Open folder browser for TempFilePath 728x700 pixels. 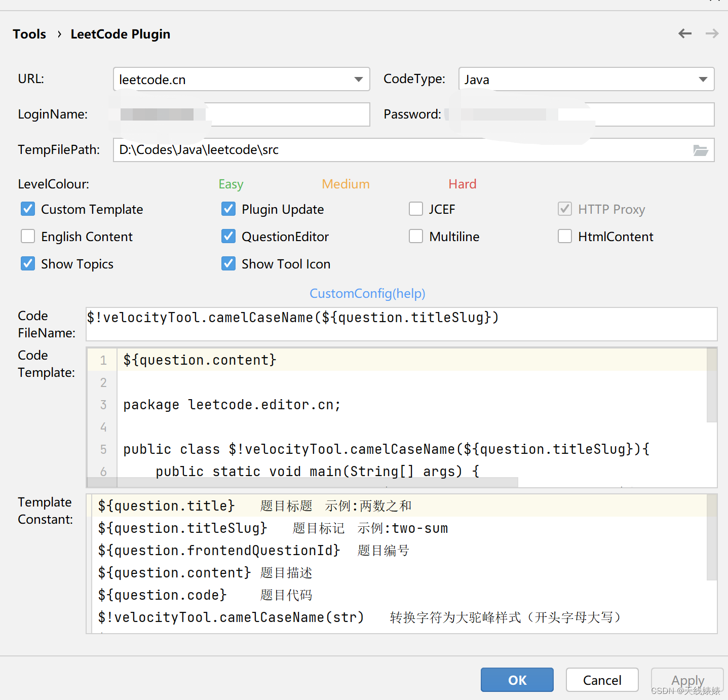[701, 150]
